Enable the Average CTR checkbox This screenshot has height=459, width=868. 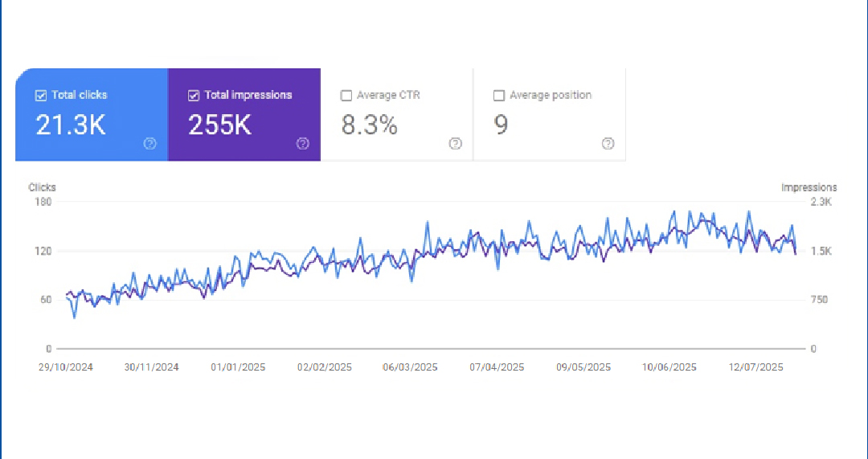(346, 96)
